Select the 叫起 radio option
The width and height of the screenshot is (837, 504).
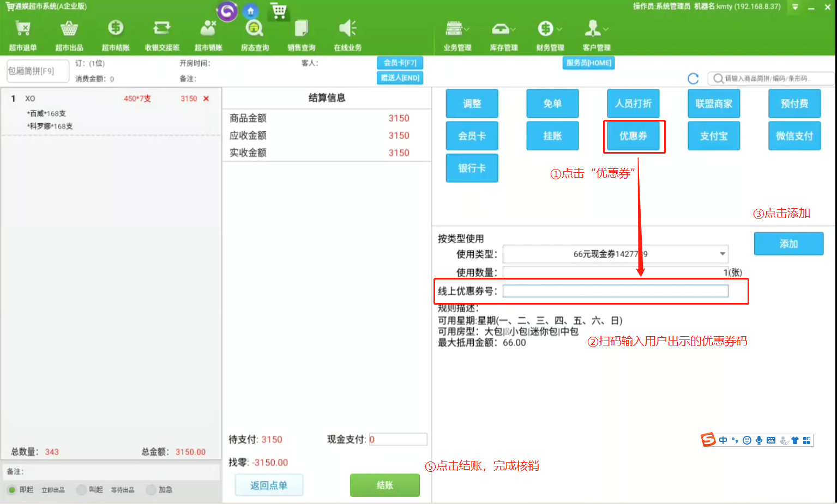pos(82,490)
